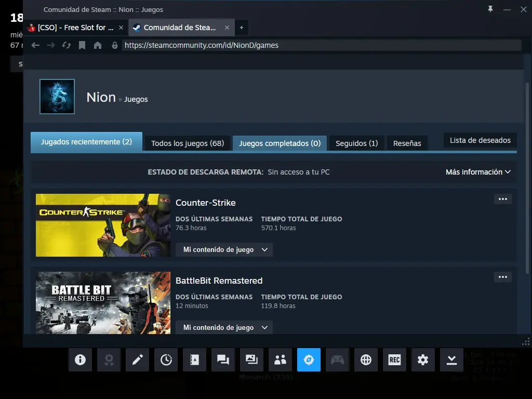
Task: Open the overlay settings gear icon
Action: [423, 360]
